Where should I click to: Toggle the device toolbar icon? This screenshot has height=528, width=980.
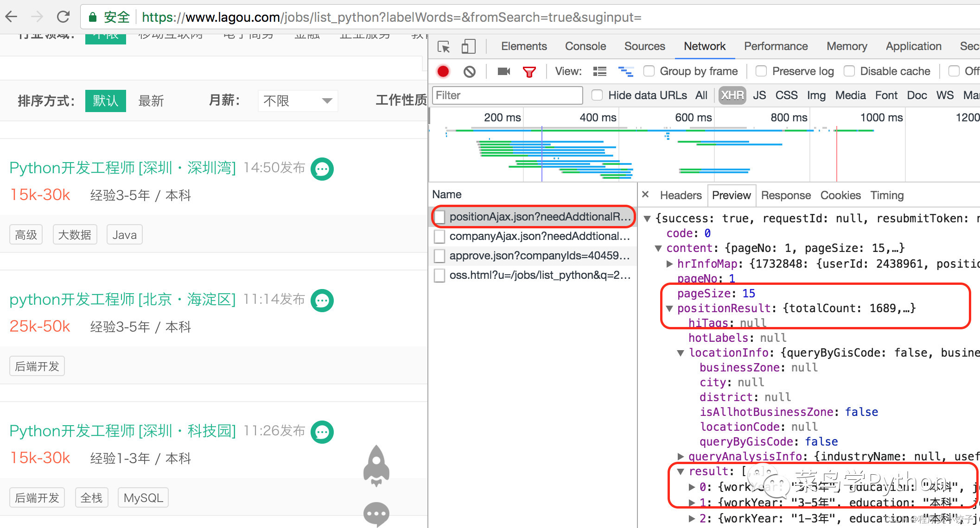click(x=468, y=46)
